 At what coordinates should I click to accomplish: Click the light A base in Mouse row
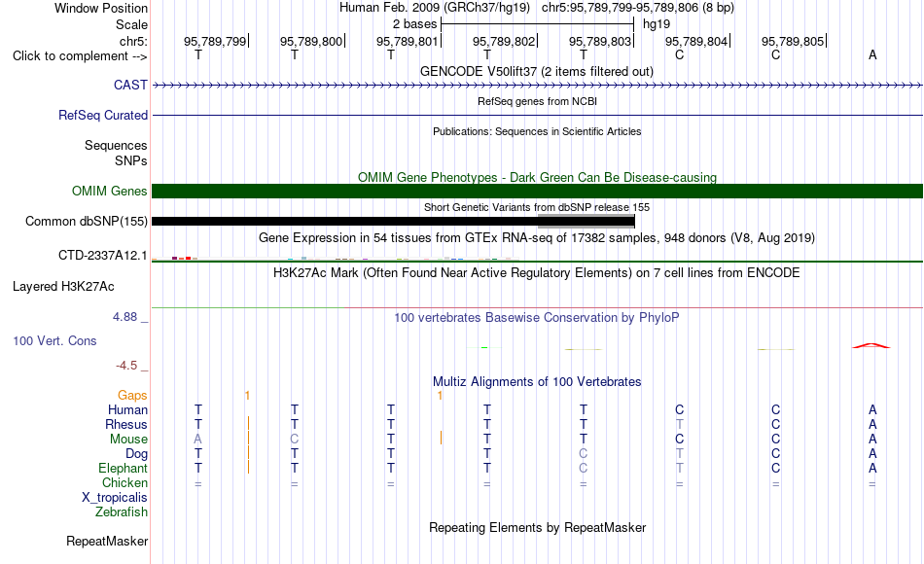coord(198,440)
